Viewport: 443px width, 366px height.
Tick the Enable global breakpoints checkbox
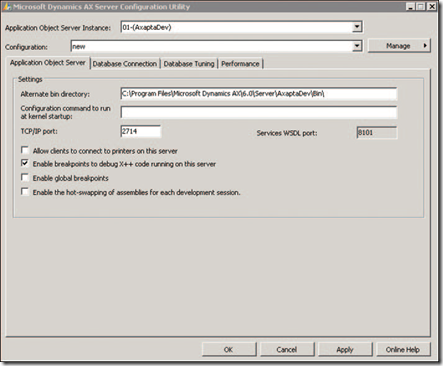click(25, 177)
